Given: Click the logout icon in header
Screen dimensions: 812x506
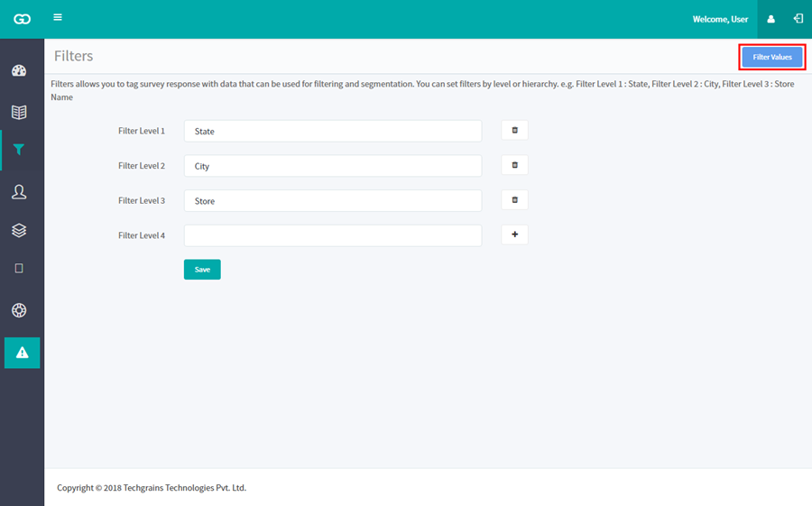Looking at the screenshot, I should click(798, 19).
